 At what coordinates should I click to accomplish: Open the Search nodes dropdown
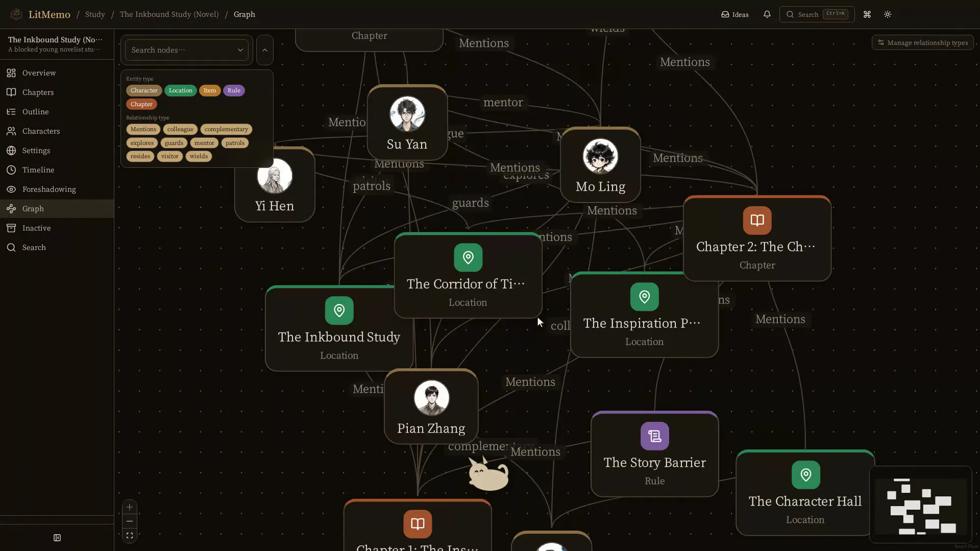point(187,50)
